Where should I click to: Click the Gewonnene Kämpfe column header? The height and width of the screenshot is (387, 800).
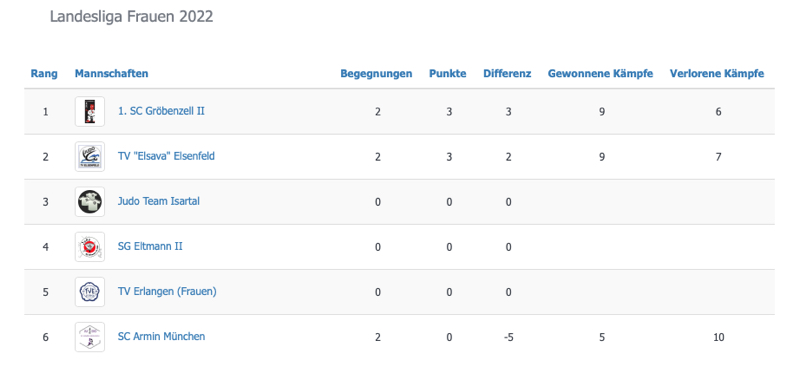coord(601,73)
